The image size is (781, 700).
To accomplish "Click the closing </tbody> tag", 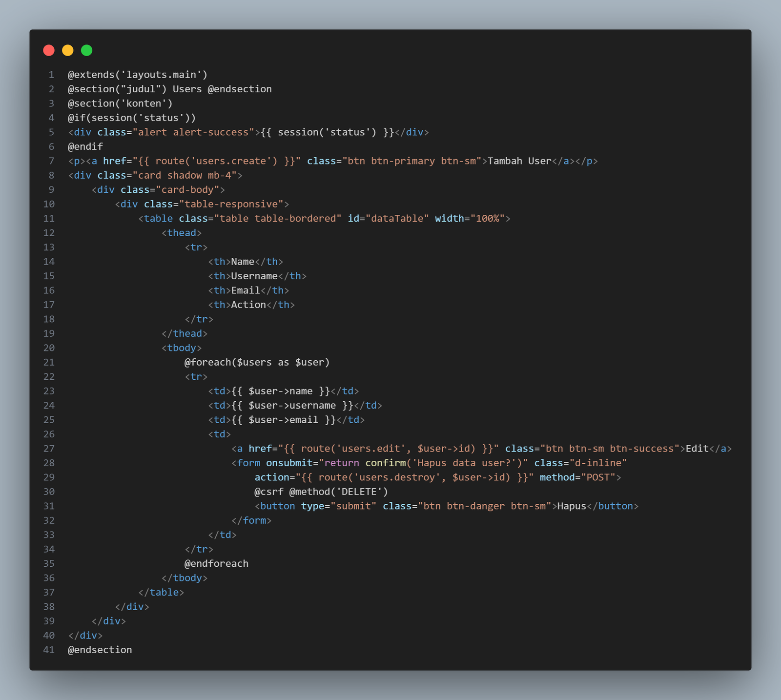I will [185, 578].
